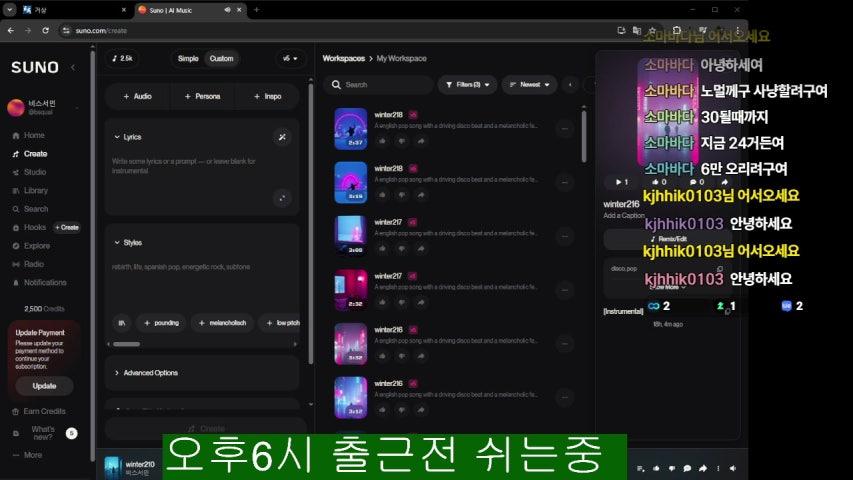
Task: Open Studio from the sidebar
Action: 34,172
